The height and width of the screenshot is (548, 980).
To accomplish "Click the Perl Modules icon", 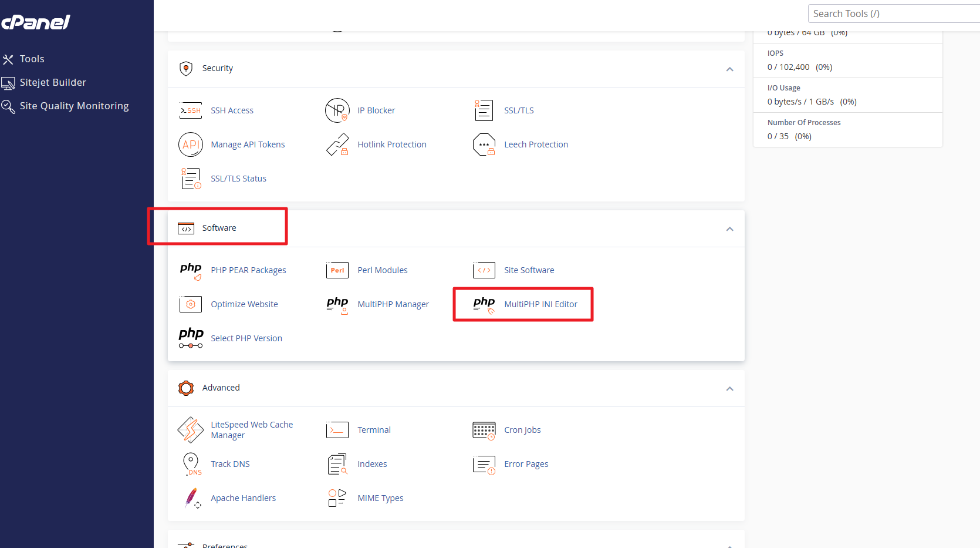I will pyautogui.click(x=337, y=270).
